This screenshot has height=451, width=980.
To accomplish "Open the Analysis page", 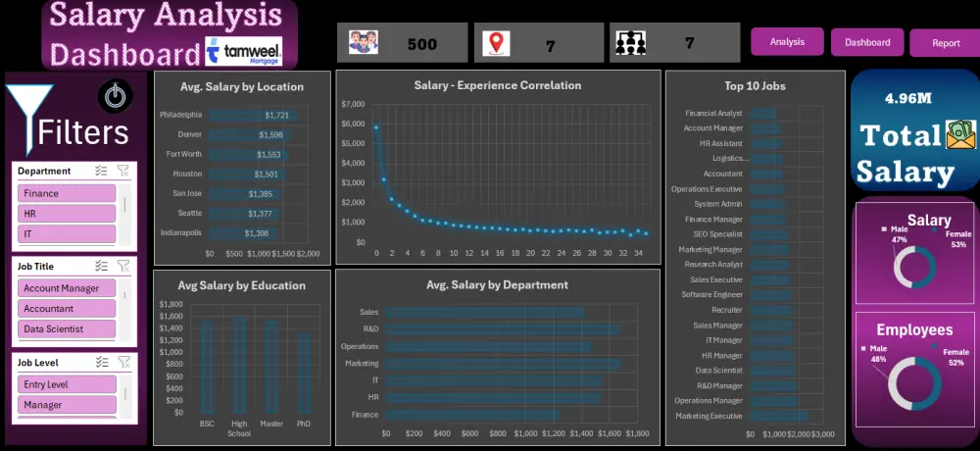I will [x=787, y=42].
